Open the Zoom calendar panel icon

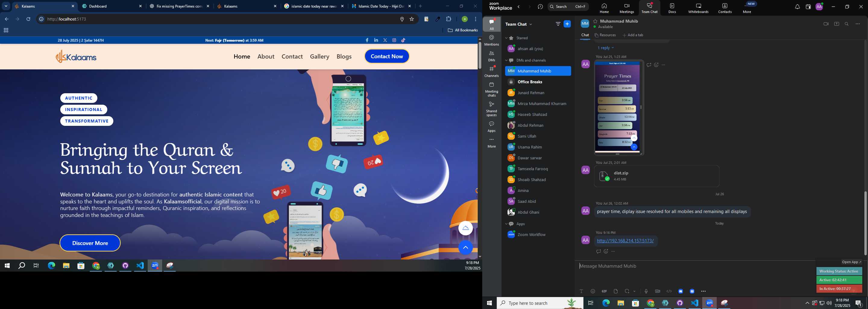click(808, 7)
